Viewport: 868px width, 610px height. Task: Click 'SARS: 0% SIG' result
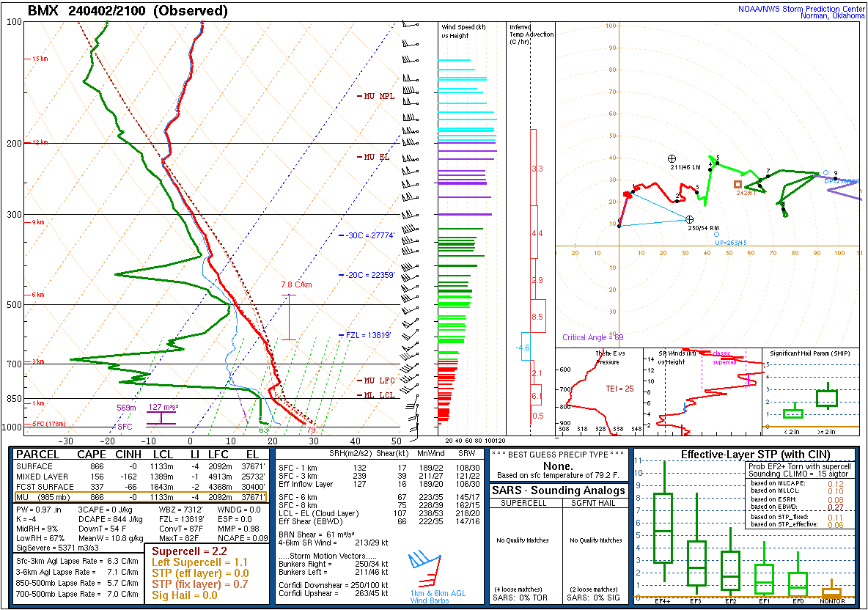click(x=593, y=598)
